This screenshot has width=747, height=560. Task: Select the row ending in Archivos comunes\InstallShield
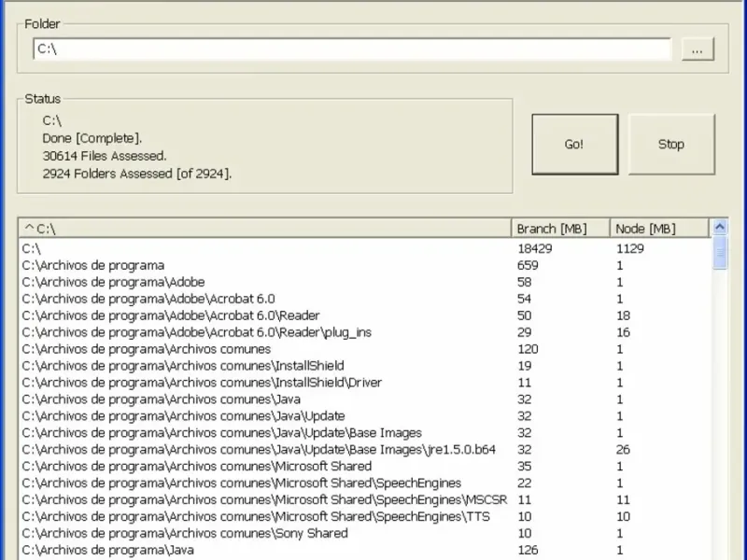click(364, 366)
